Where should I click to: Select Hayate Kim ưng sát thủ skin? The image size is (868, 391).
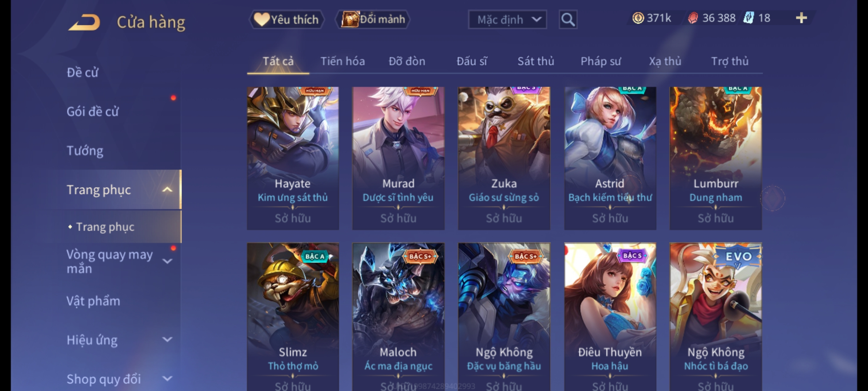(x=293, y=158)
